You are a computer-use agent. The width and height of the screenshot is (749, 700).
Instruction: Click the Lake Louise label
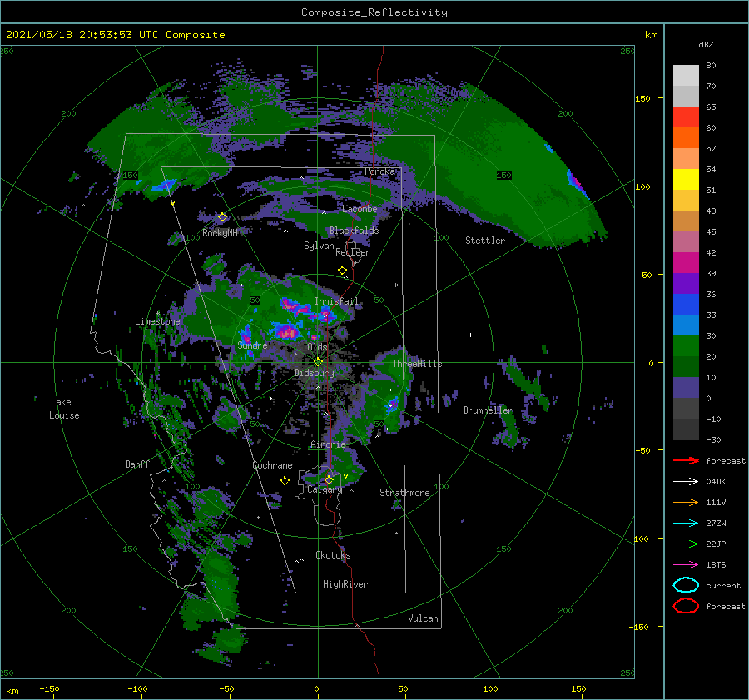(64, 409)
